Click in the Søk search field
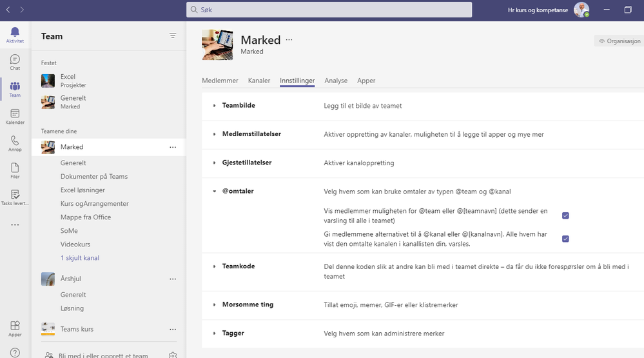Screen dimensions: 644x358 click(x=329, y=10)
